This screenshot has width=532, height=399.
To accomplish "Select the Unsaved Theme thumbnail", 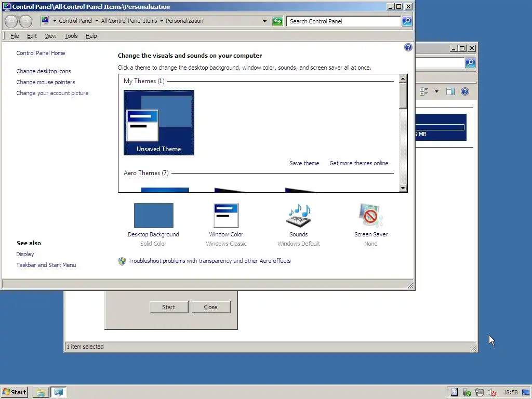I will point(159,123).
